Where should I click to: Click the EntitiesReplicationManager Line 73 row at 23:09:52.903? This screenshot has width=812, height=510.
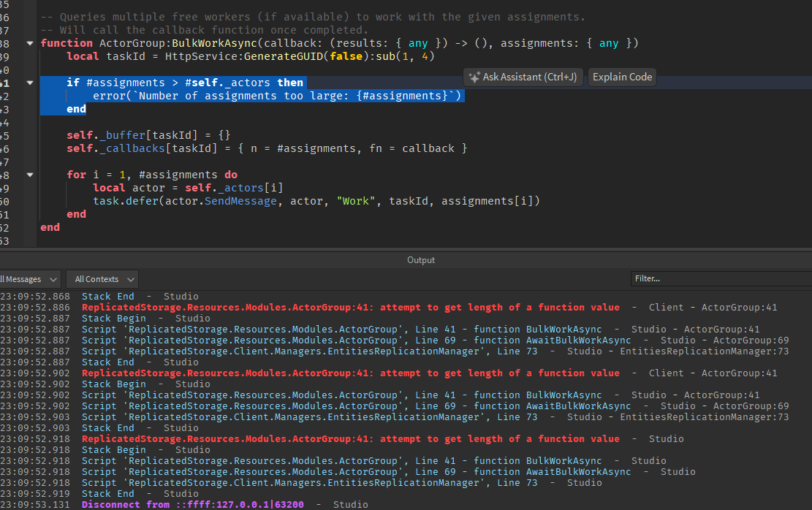[310, 416]
